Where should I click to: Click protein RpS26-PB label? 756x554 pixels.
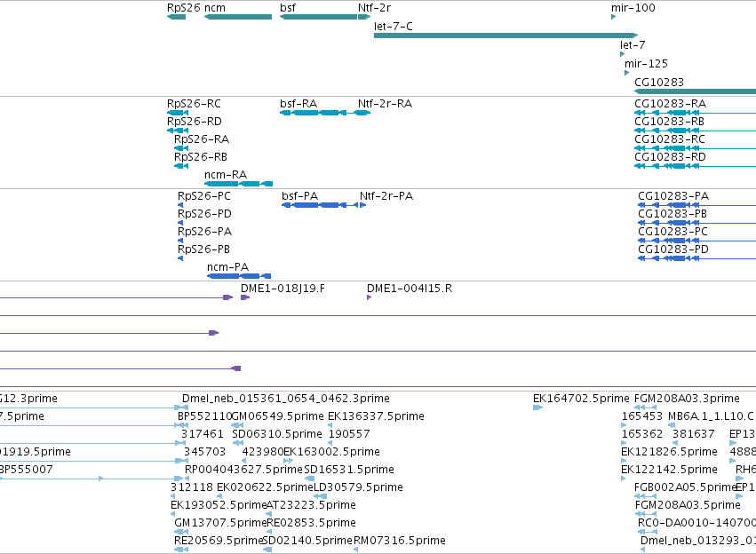(203, 249)
